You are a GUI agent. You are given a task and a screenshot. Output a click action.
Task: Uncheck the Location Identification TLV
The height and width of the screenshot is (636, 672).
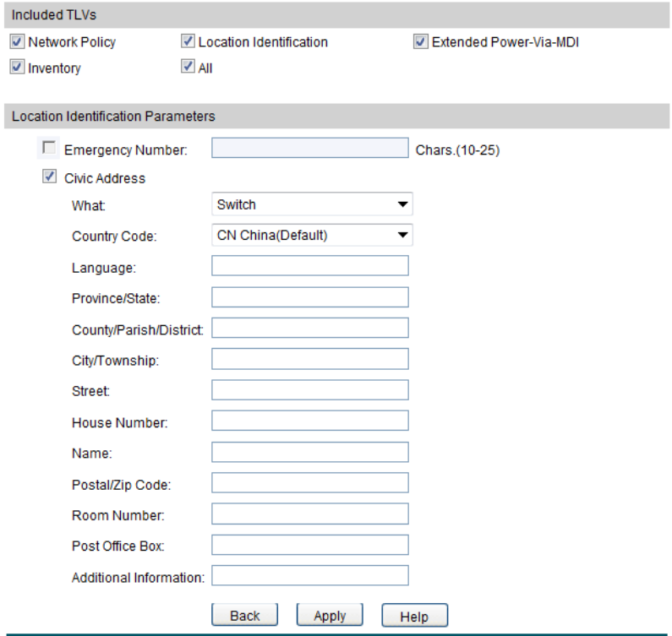[188, 41]
